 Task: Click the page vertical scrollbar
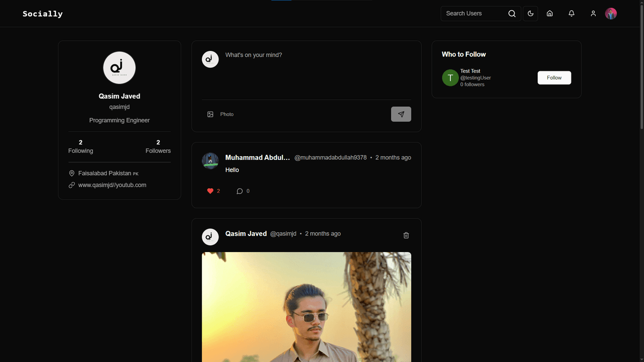click(x=641, y=64)
